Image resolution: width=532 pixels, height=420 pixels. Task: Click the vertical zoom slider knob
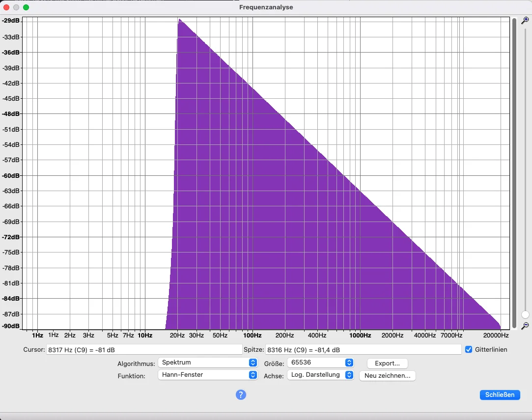[525, 314]
